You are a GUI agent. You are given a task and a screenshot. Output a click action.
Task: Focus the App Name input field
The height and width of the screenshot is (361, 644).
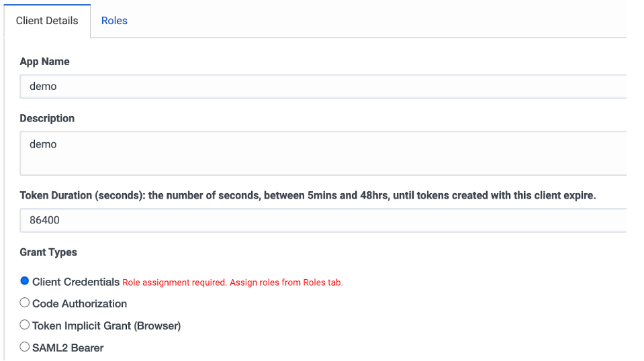(x=323, y=87)
